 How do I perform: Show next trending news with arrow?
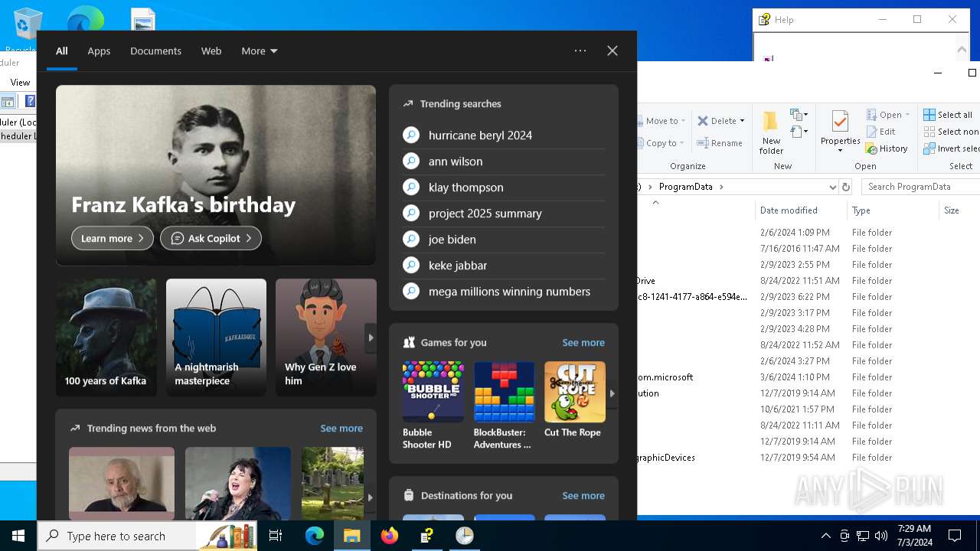371,497
